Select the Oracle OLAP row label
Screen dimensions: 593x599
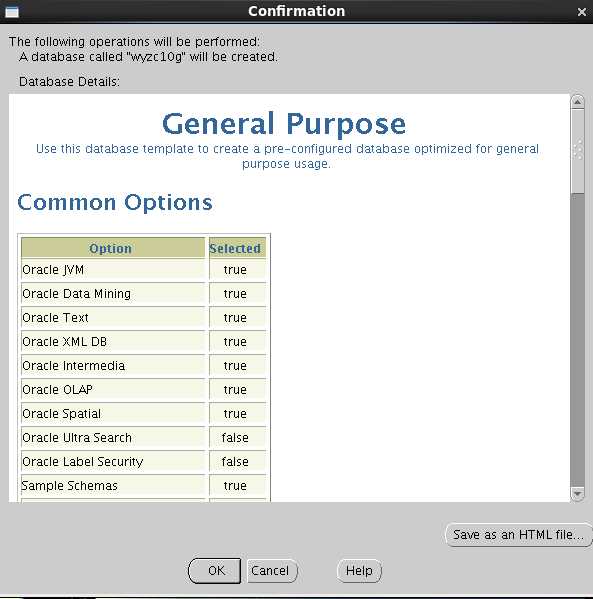coord(57,390)
